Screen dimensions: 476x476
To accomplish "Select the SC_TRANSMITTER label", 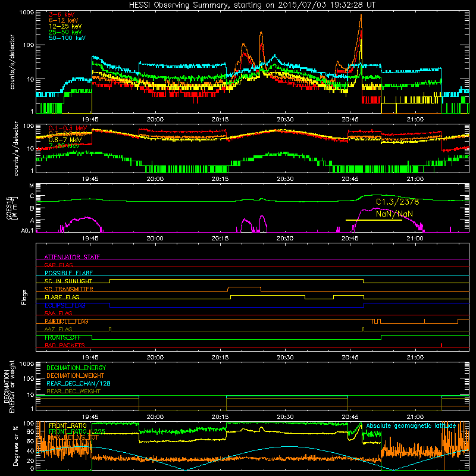I will coord(69,289).
